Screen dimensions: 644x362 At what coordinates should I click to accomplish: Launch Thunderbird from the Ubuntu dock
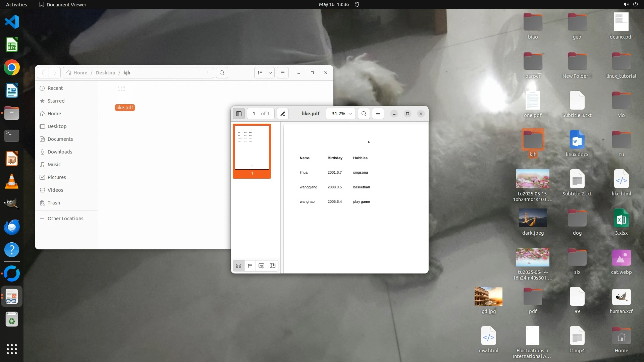[x=12, y=227]
